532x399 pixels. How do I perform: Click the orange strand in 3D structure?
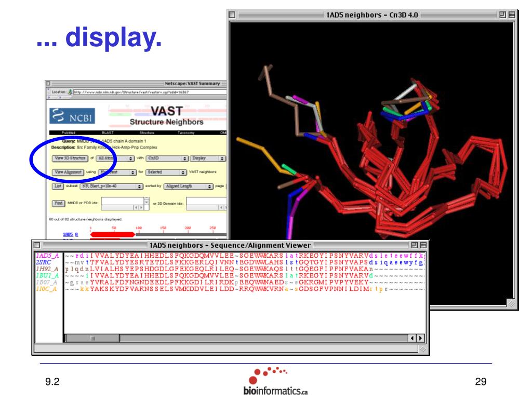click(x=262, y=154)
